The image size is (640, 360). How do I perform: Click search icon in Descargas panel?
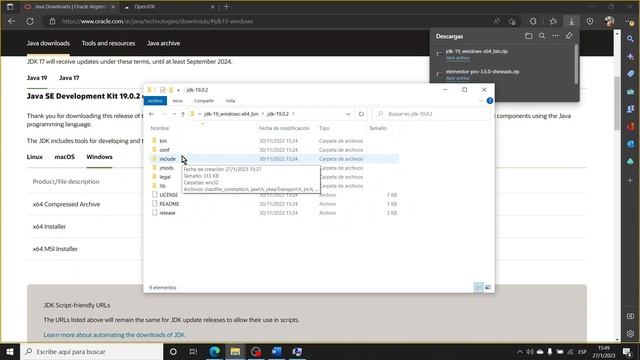pyautogui.click(x=542, y=36)
